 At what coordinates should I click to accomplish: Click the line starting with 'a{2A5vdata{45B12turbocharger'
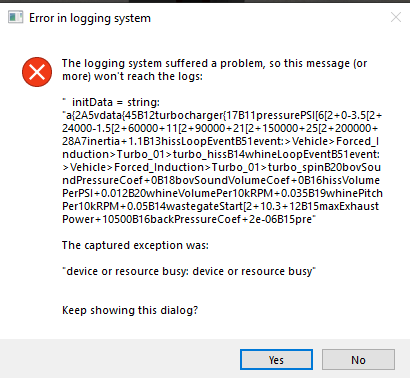pyautogui.click(x=222, y=115)
